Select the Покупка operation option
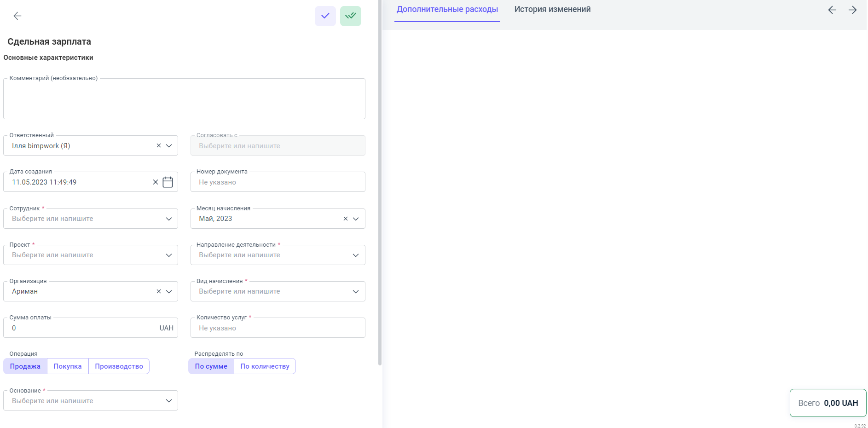 (68, 366)
